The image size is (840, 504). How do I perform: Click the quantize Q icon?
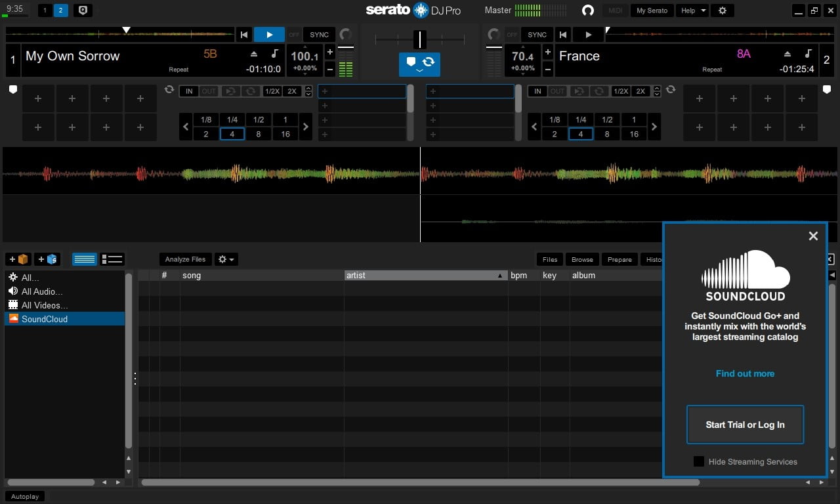coord(83,10)
